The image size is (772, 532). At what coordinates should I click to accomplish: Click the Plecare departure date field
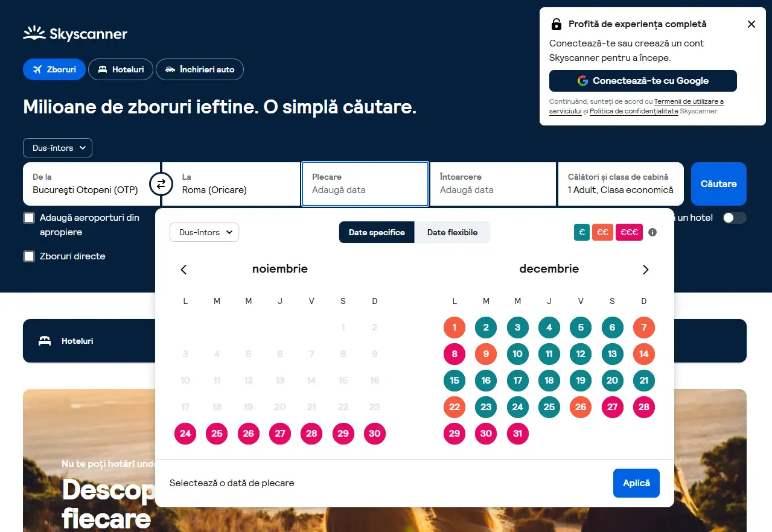(365, 184)
